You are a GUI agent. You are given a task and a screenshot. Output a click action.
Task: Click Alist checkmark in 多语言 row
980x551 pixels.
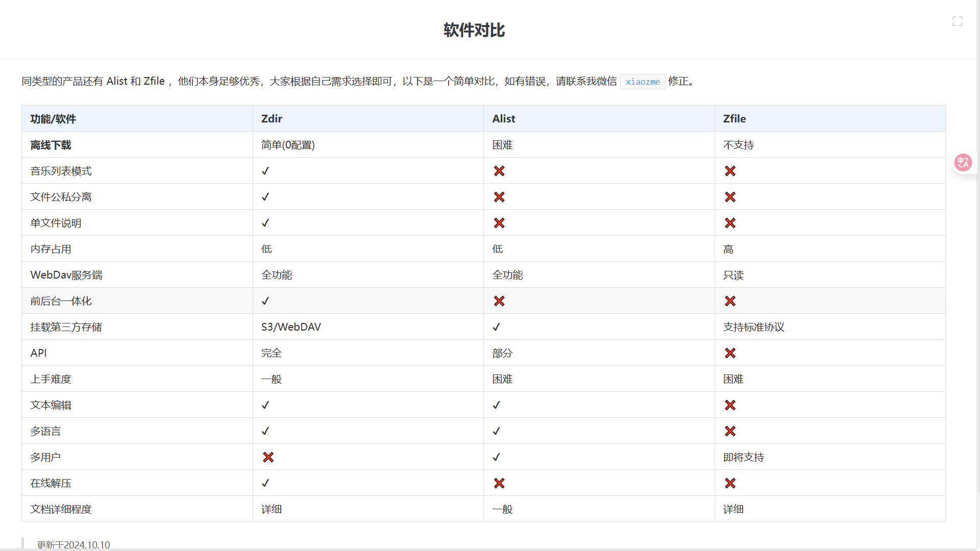pyautogui.click(x=497, y=431)
